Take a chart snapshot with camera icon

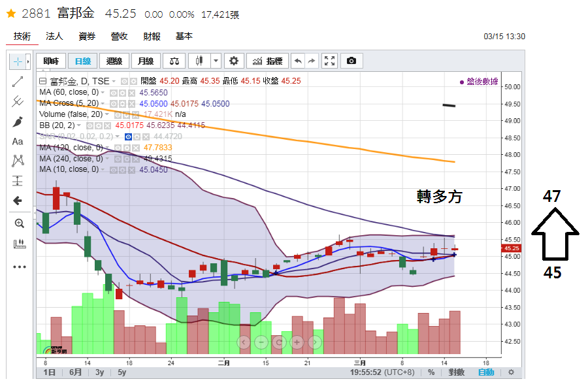pos(351,61)
